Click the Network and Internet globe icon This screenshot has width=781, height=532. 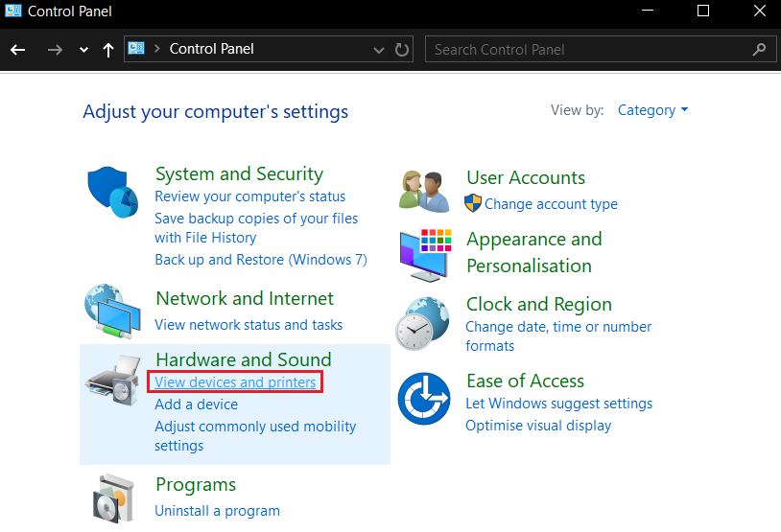coord(112,311)
